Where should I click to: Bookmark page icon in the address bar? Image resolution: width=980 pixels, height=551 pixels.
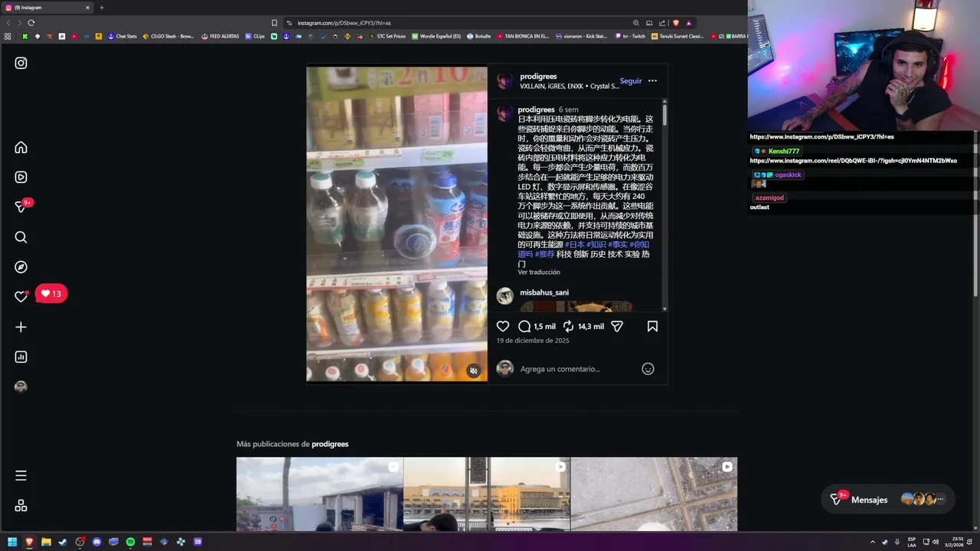click(274, 23)
